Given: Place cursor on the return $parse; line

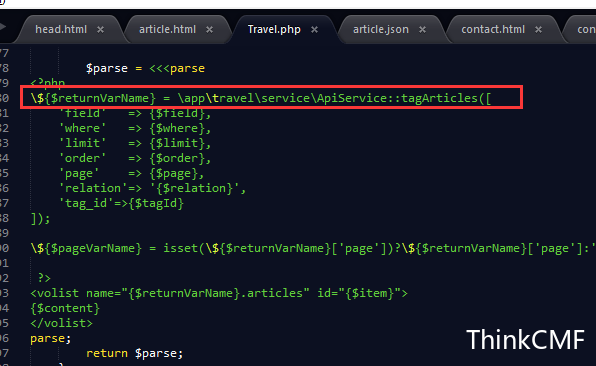Looking at the screenshot, I should coord(135,353).
